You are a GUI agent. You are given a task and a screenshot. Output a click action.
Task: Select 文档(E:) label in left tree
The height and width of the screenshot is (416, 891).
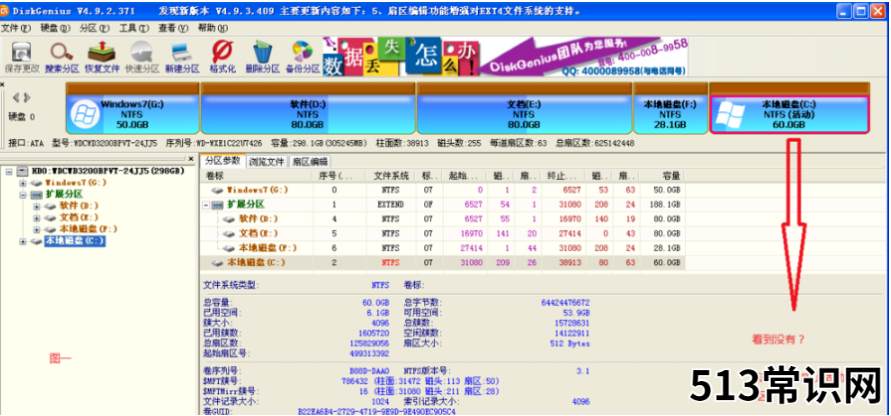(79, 218)
